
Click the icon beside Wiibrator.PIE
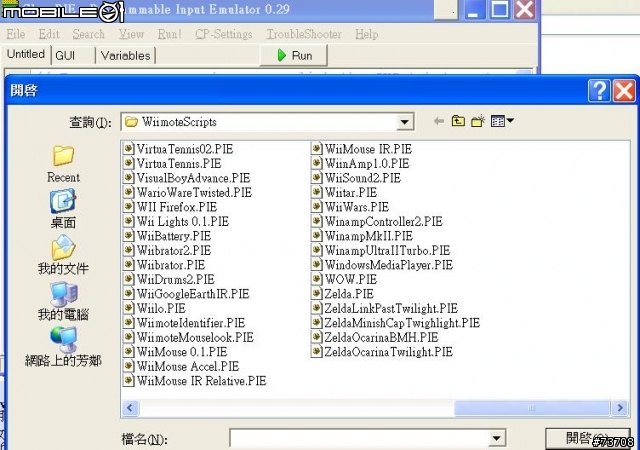coord(129,265)
